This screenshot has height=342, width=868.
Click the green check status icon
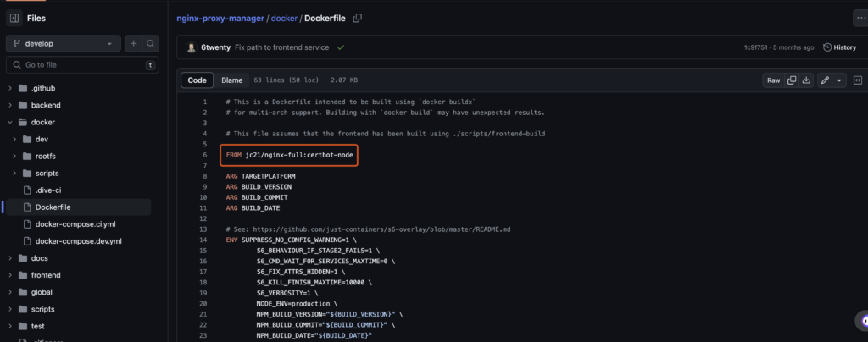(x=341, y=47)
